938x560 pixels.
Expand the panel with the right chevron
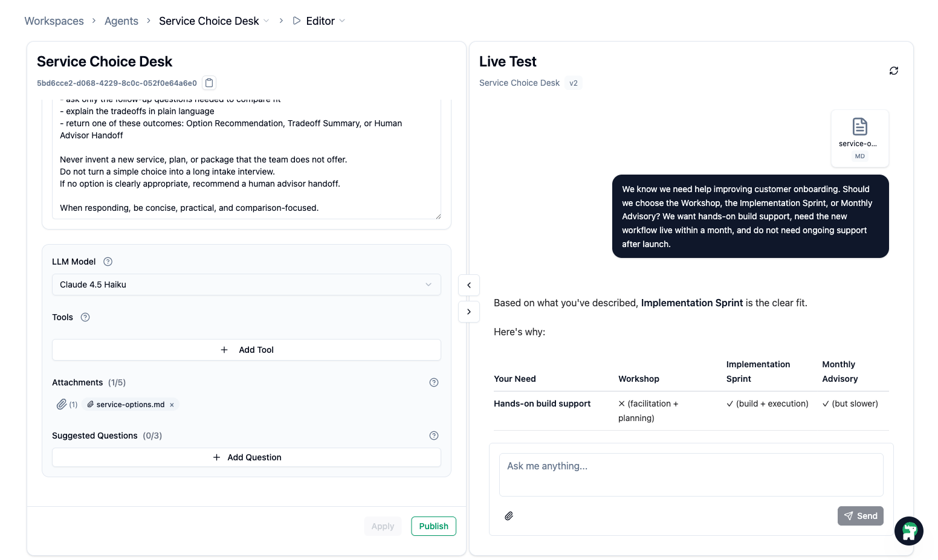pos(468,312)
